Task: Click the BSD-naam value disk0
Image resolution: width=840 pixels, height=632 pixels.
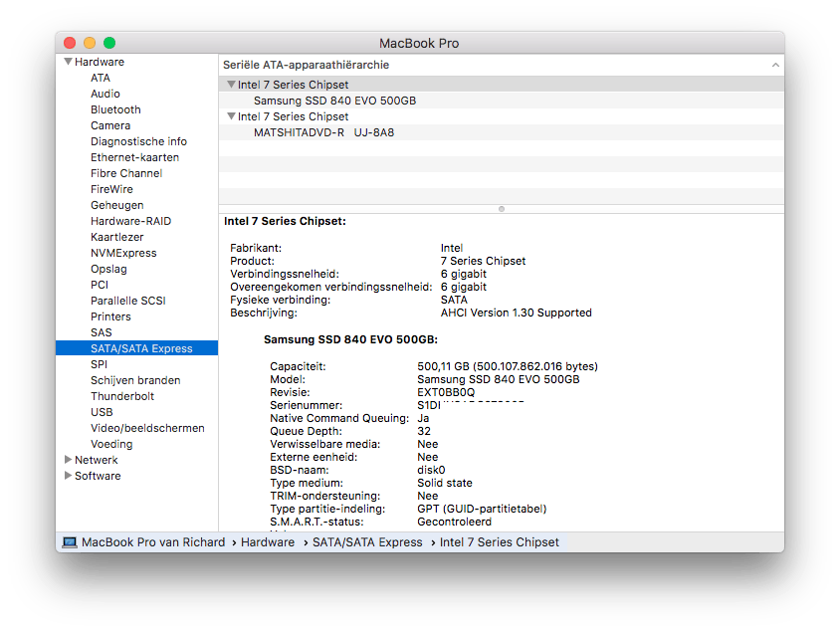Action: point(431,470)
